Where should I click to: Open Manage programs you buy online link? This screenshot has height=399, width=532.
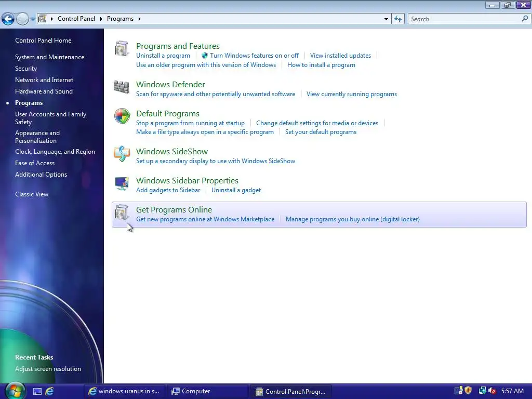[x=353, y=220]
